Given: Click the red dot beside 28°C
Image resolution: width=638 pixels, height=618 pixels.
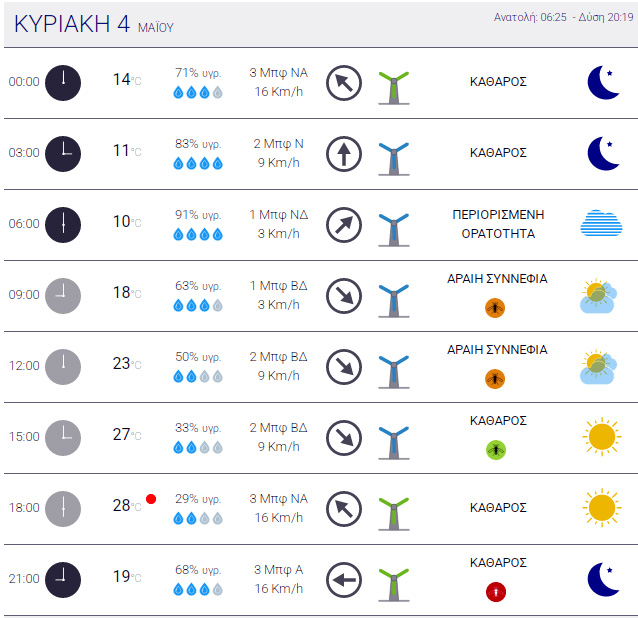Looking at the screenshot, I should [x=151, y=499].
